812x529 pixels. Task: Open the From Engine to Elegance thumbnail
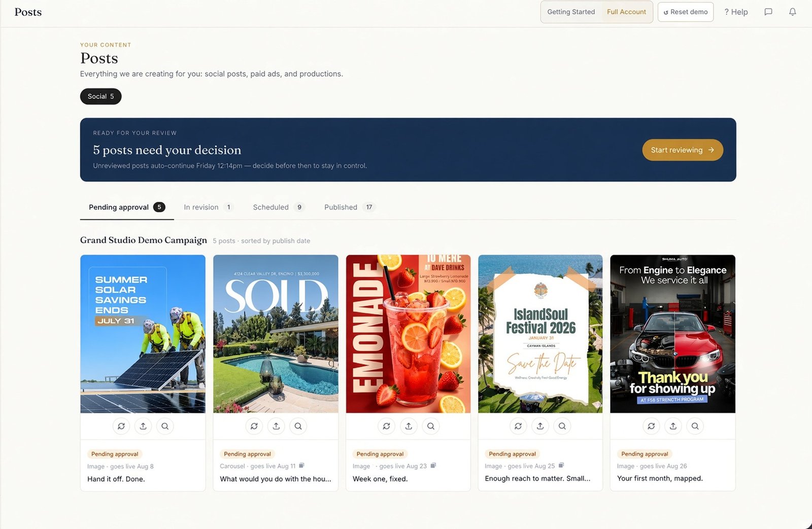(x=672, y=334)
